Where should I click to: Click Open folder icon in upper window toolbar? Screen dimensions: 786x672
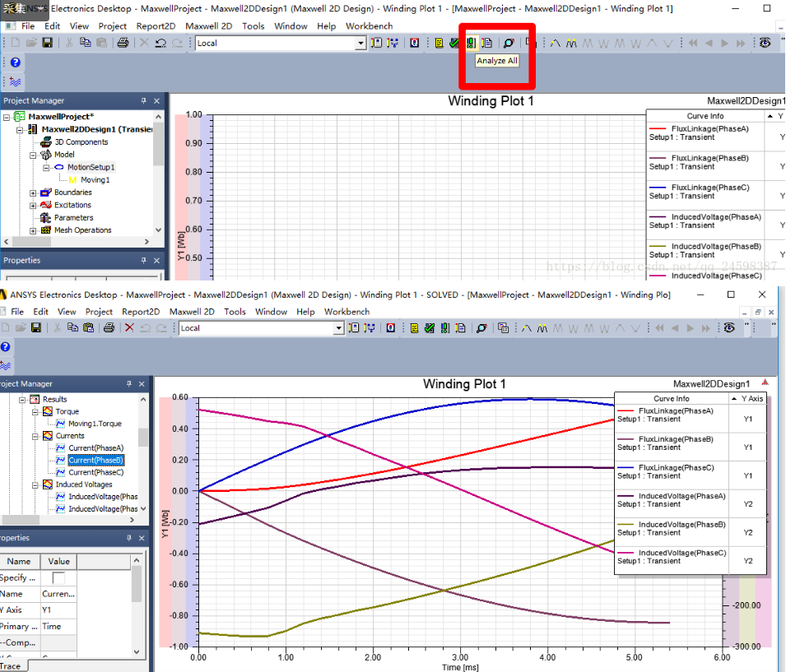tap(31, 43)
